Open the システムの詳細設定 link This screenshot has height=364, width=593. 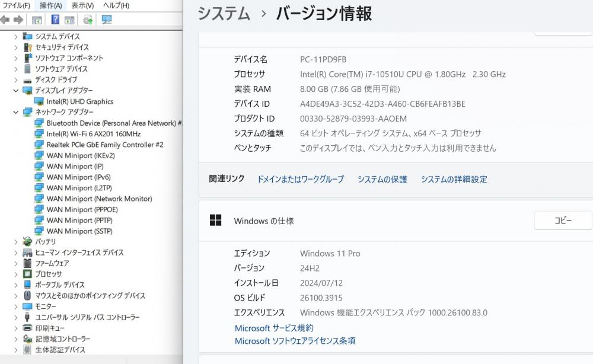(454, 179)
